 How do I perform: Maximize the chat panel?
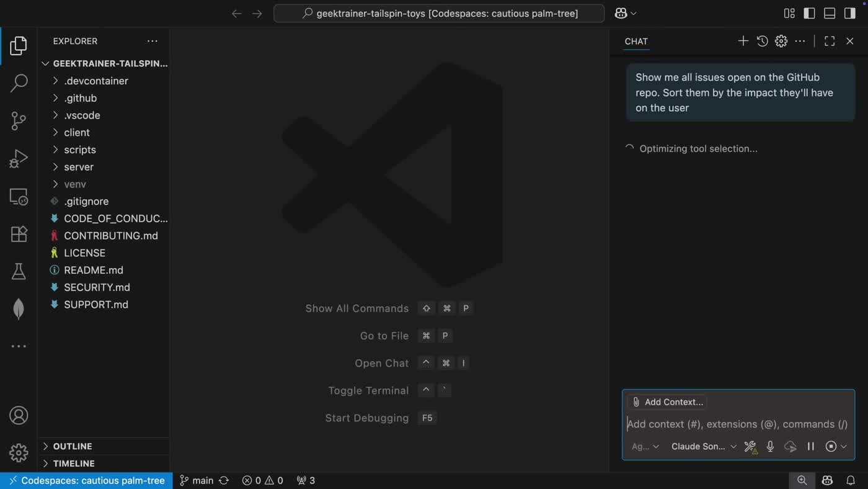830,41
